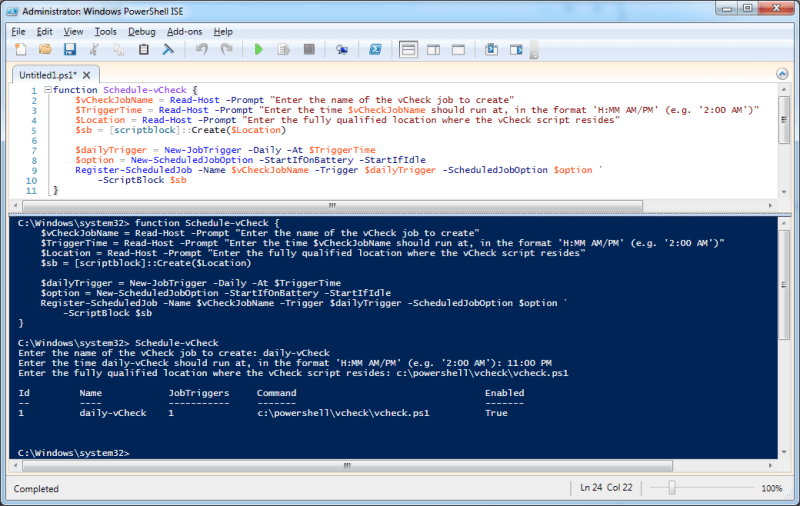Stop the operation with the square stop icon

(309, 49)
